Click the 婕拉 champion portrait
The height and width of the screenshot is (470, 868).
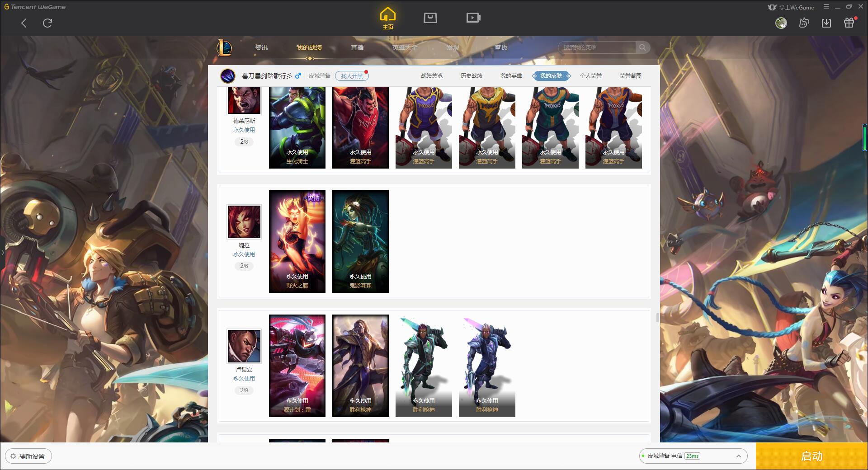(244, 222)
